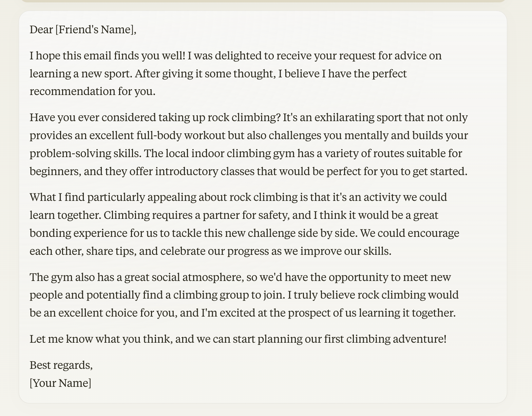
Task: Click the phrase 'great social atmosphere'
Action: tap(184, 278)
